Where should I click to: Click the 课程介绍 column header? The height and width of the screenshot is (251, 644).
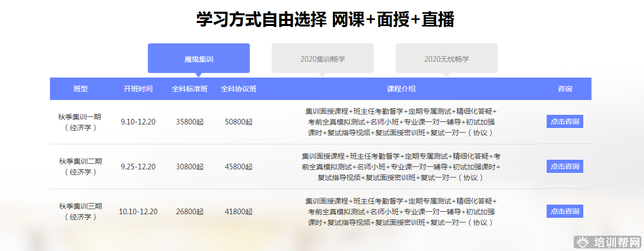click(x=401, y=89)
